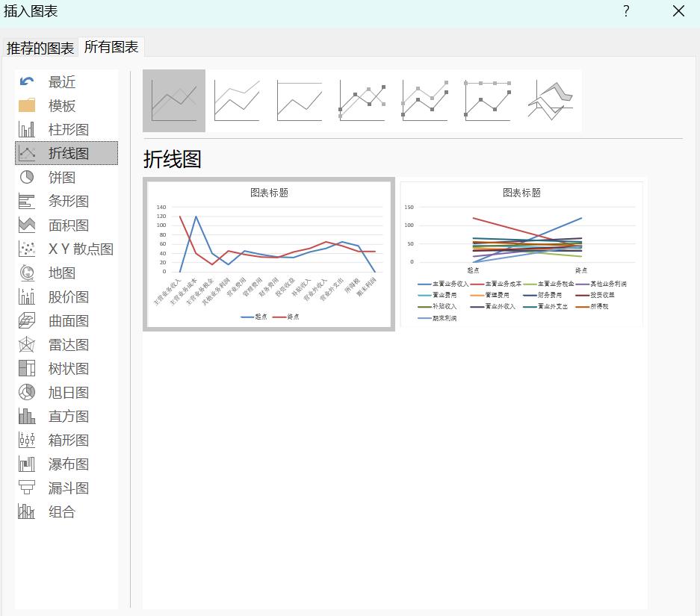Screen dimensions: 700x616
Task: Pick the preview with 起点 and 终点 series
Action: tap(269, 255)
